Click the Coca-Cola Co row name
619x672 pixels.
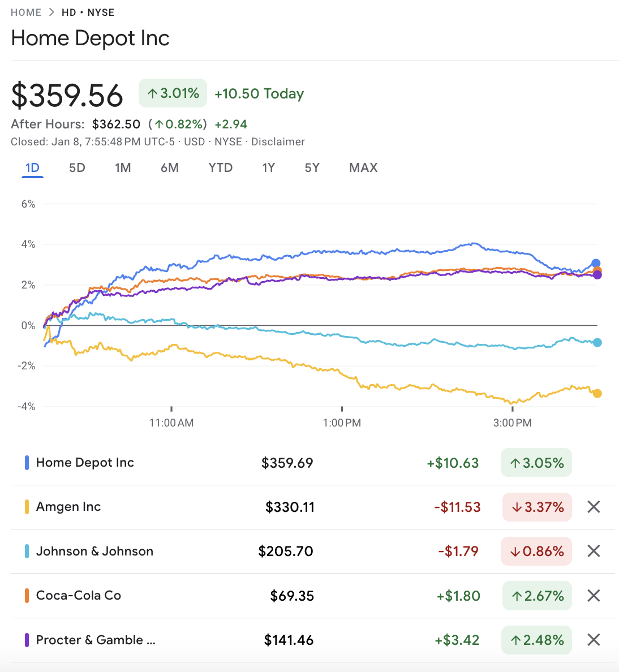[79, 596]
